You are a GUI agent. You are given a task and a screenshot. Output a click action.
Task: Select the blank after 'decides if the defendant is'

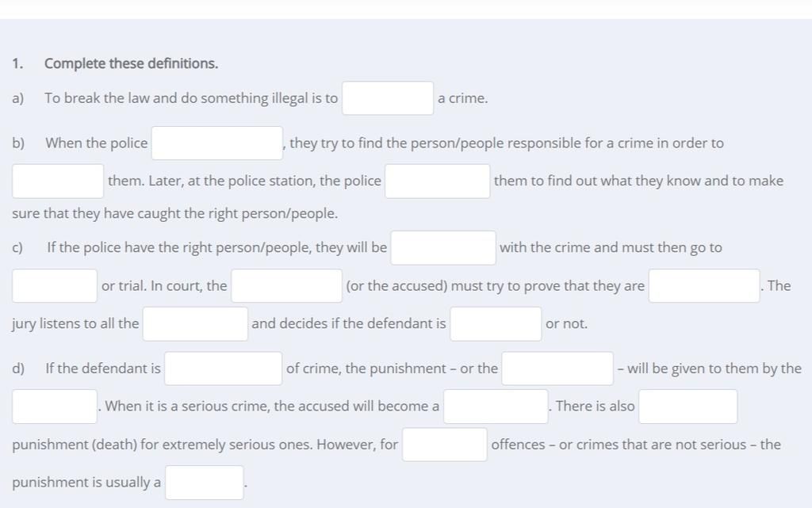tap(496, 324)
